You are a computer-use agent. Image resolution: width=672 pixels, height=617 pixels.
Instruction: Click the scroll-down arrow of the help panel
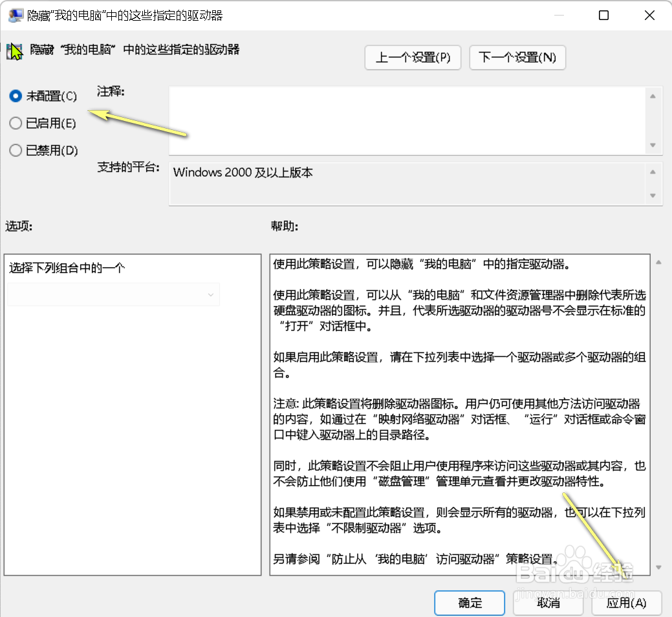[658, 568]
